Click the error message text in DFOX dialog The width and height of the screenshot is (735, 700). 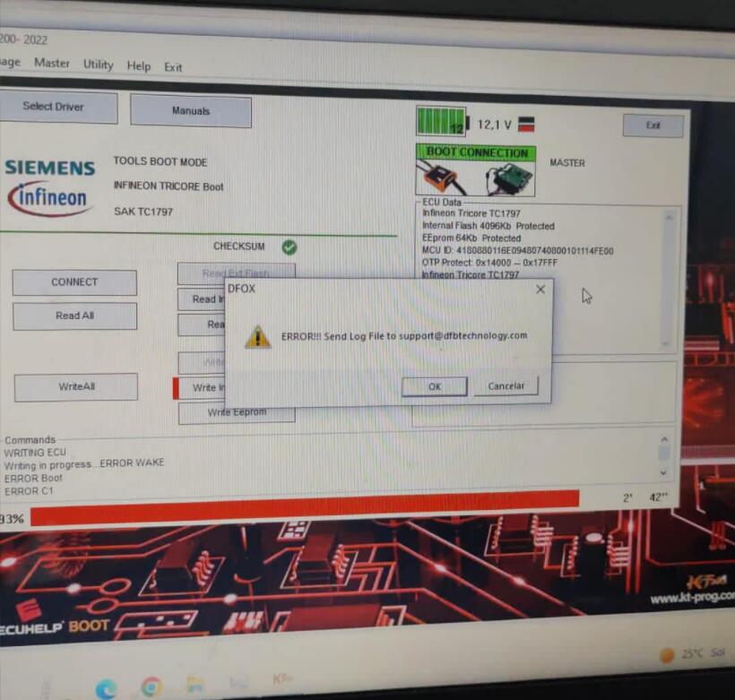click(x=404, y=336)
